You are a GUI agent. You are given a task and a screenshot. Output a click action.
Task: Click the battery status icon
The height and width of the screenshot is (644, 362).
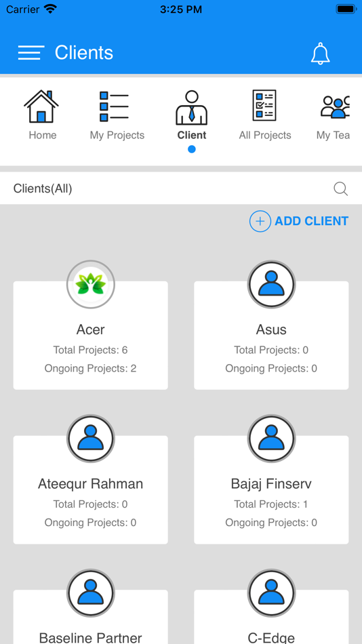tap(346, 9)
